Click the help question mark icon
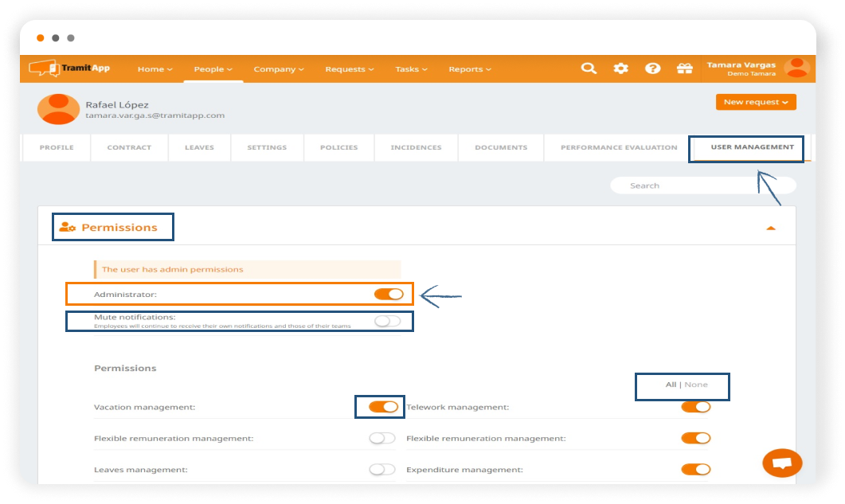 652,68
